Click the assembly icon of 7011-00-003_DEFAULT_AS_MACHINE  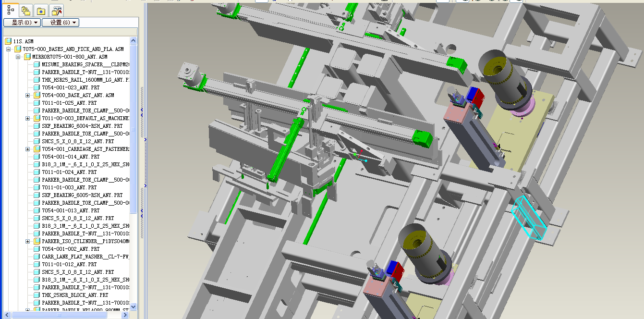pyautogui.click(x=37, y=118)
